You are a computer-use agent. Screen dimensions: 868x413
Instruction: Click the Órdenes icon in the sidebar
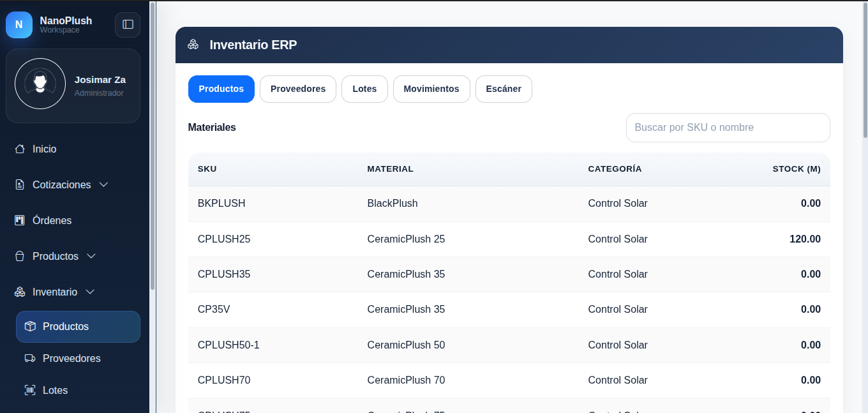[x=20, y=220]
